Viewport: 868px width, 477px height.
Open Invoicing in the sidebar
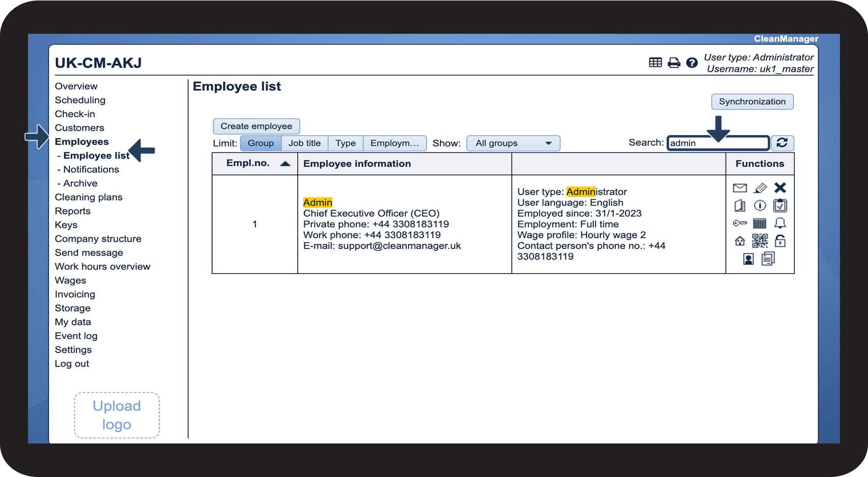pos(75,294)
